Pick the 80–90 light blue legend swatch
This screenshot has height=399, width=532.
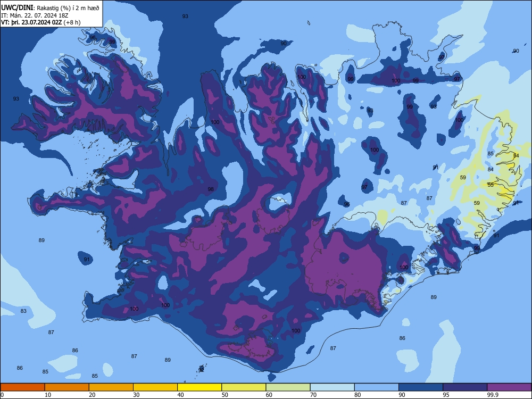tap(377, 387)
